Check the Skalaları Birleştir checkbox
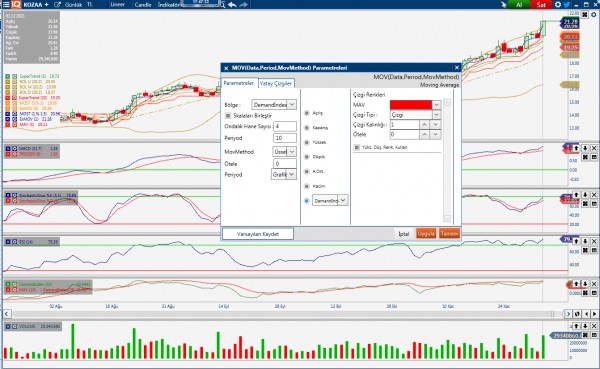 [228, 116]
